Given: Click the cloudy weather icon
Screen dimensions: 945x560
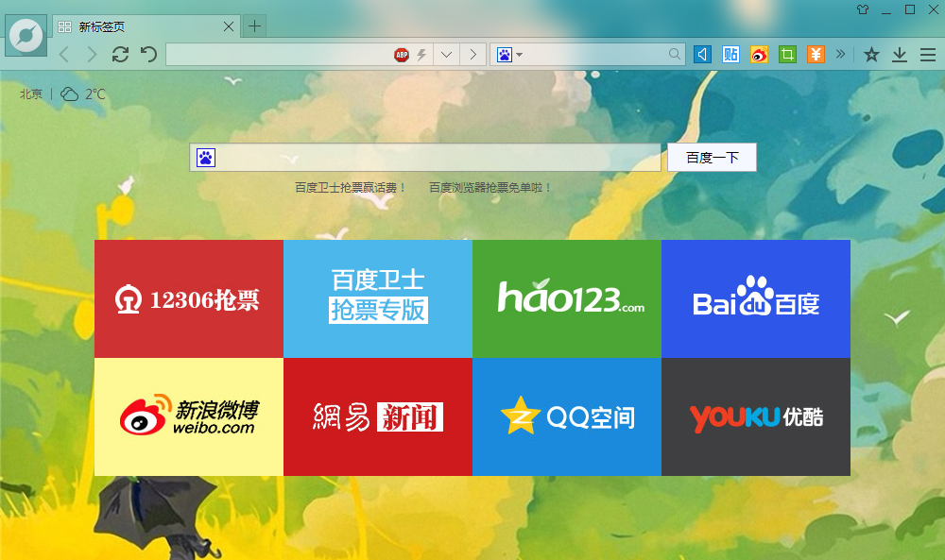Looking at the screenshot, I should click(69, 93).
